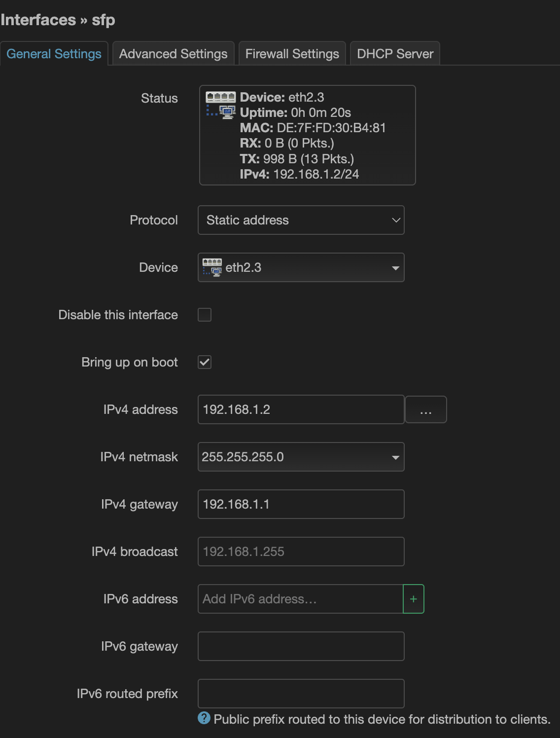Toggle the Disable this interface checkbox
Image resolution: width=560 pixels, height=738 pixels.
pos(205,315)
